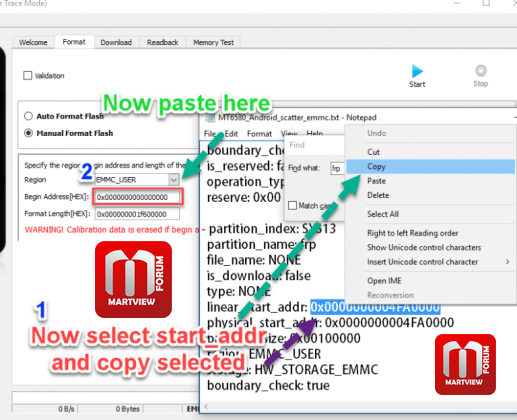
Task: Choose Delete from the context menu
Action: pyautogui.click(x=430, y=195)
